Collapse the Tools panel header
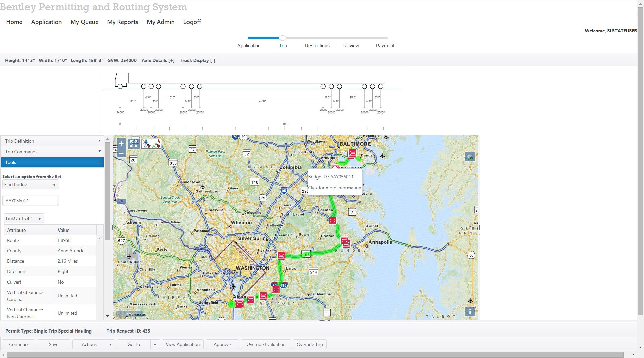 52,162
